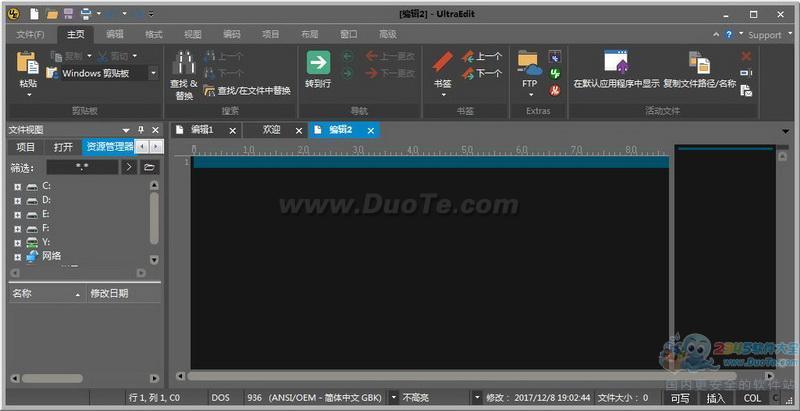Viewport: 800px width, 411px height.
Task: Click the Cut (剪切) scissors icon
Action: tap(103, 56)
